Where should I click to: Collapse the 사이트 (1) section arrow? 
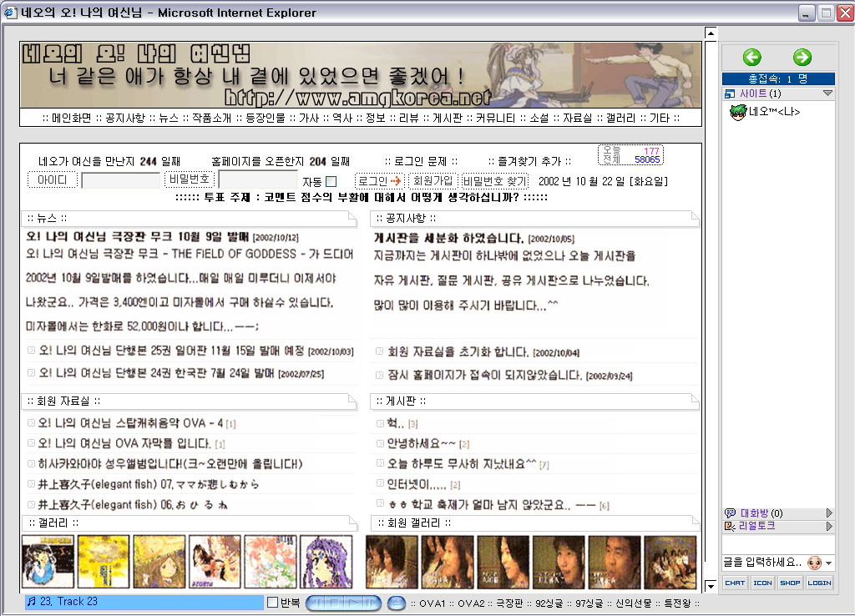pos(827,93)
